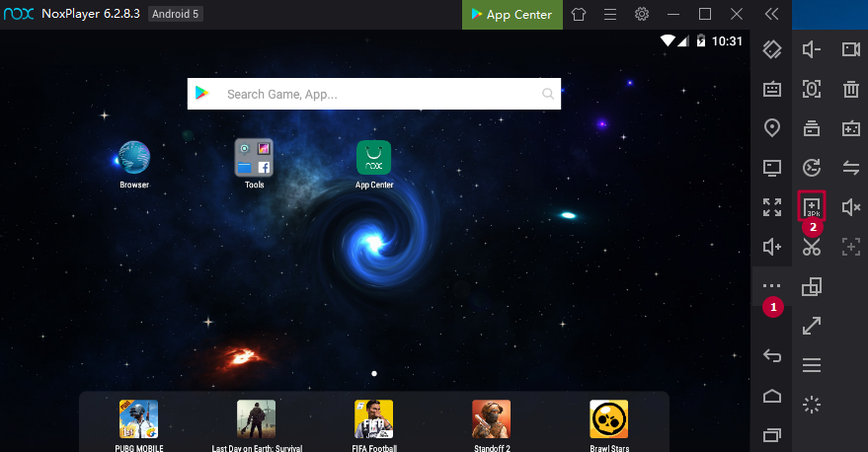Toggle fullscreen with four-arrows icon
This screenshot has height=452, width=868.
tap(771, 207)
